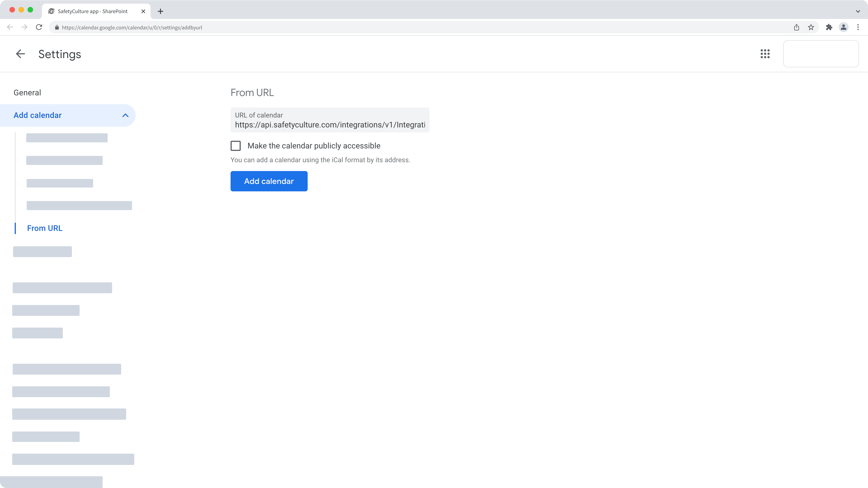Click the browser back navigation icon
The image size is (868, 488).
9,27
